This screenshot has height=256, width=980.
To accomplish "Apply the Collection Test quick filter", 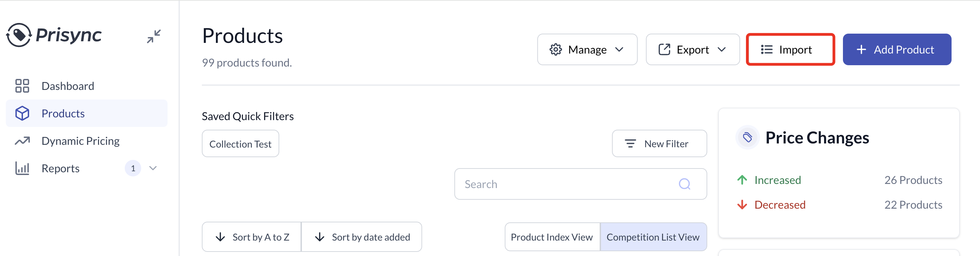I will (241, 144).
